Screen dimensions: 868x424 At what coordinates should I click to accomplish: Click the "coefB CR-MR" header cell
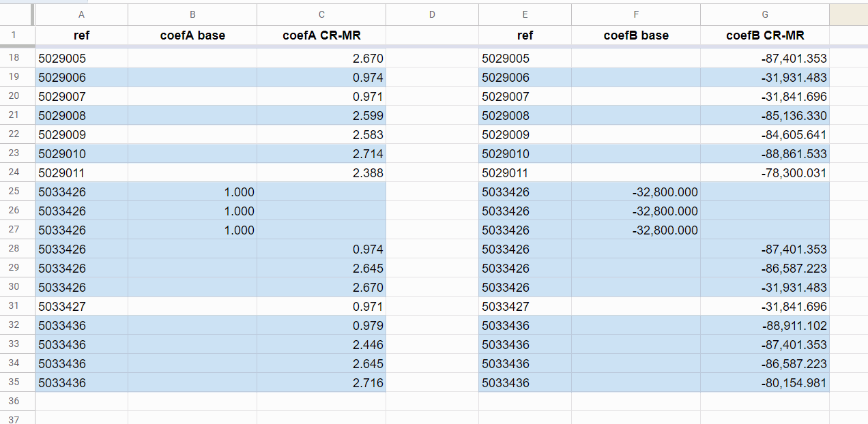point(765,35)
